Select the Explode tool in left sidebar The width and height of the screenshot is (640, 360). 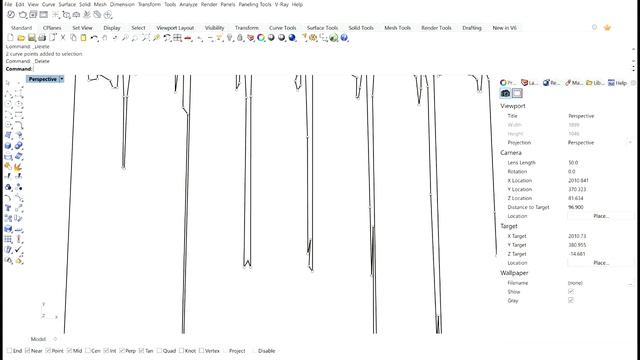(x=18, y=167)
